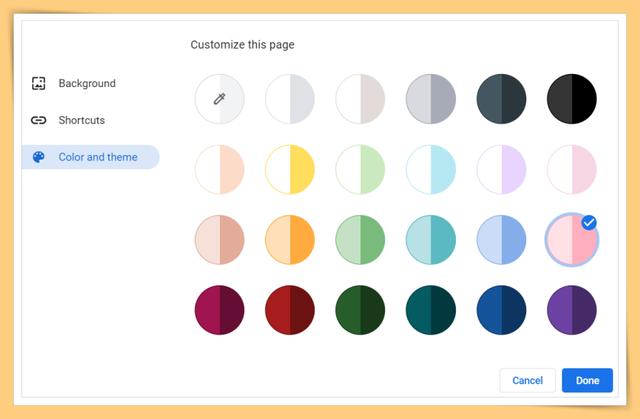Pick the dark slate theme swatch
640x419 pixels.
coord(501,99)
